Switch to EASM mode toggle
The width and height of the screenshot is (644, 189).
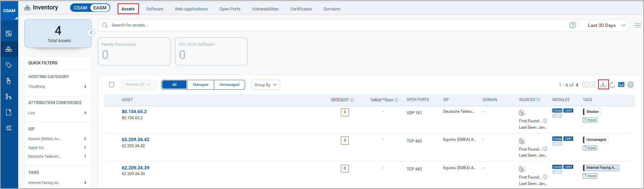[x=100, y=8]
